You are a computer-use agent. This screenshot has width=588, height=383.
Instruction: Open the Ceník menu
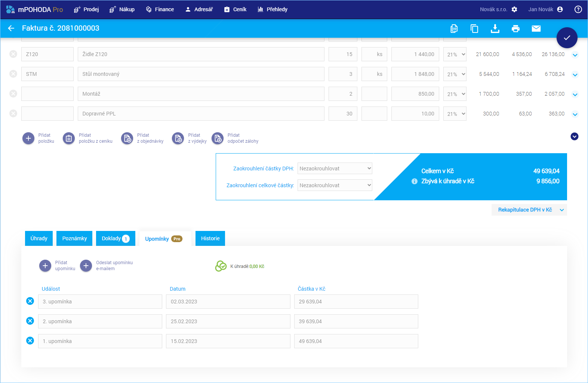pos(235,9)
